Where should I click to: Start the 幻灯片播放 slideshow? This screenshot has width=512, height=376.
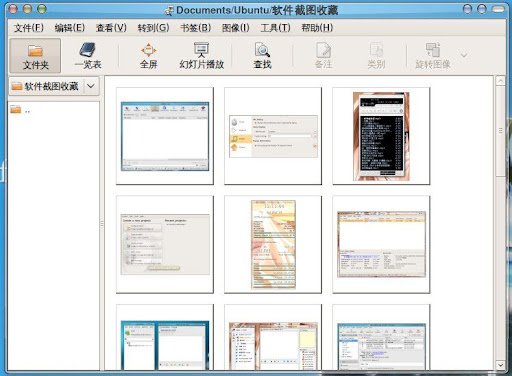(x=201, y=56)
